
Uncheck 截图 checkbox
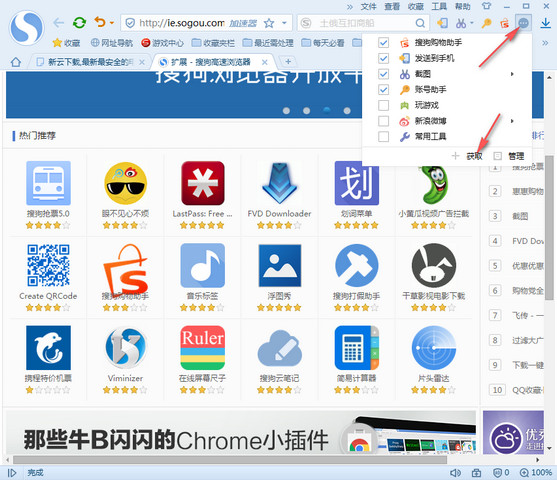(x=383, y=74)
